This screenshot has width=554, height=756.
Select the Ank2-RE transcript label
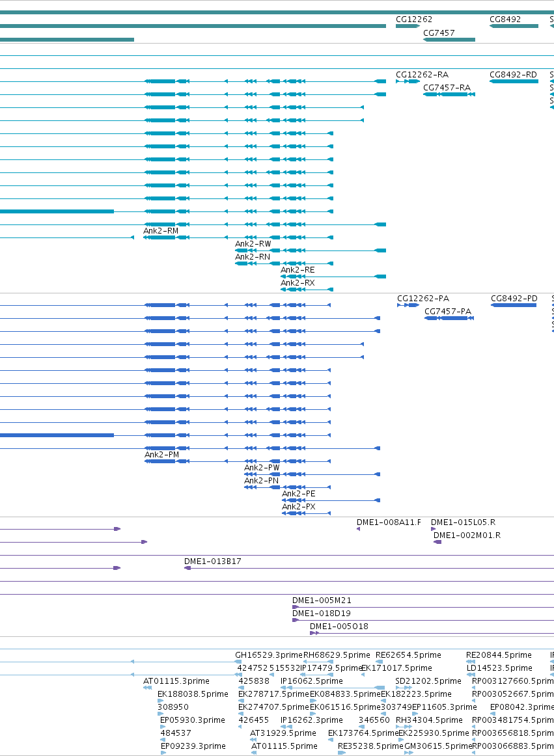pyautogui.click(x=298, y=270)
